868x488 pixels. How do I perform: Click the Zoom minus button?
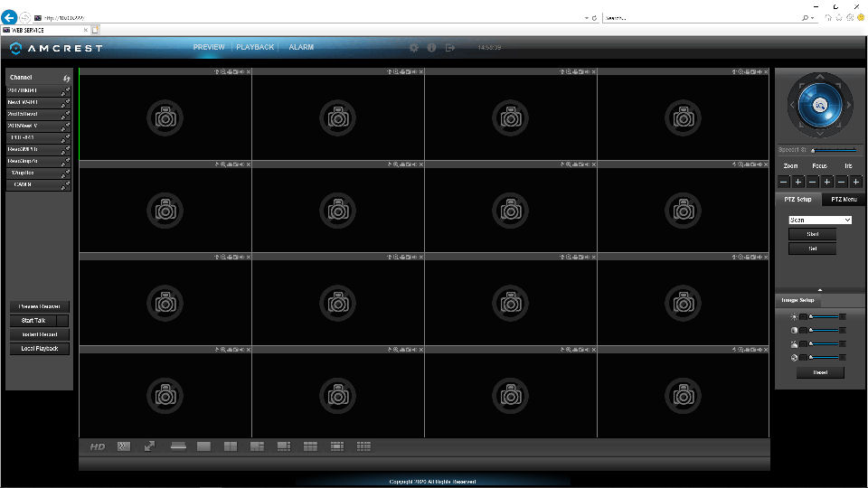click(783, 182)
